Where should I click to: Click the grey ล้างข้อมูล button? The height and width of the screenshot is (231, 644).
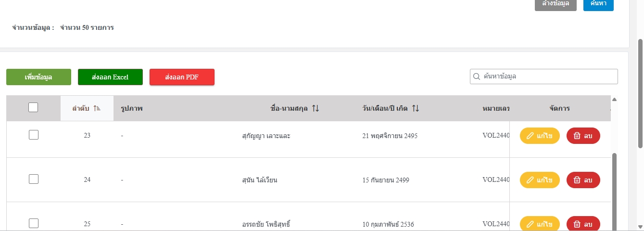[x=556, y=4]
